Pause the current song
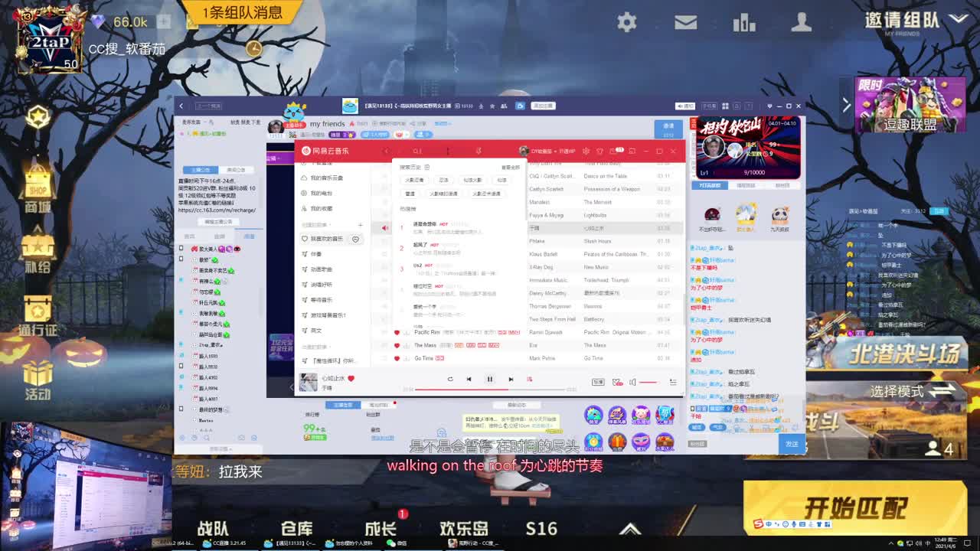Viewport: 980px width, 551px height. (490, 379)
